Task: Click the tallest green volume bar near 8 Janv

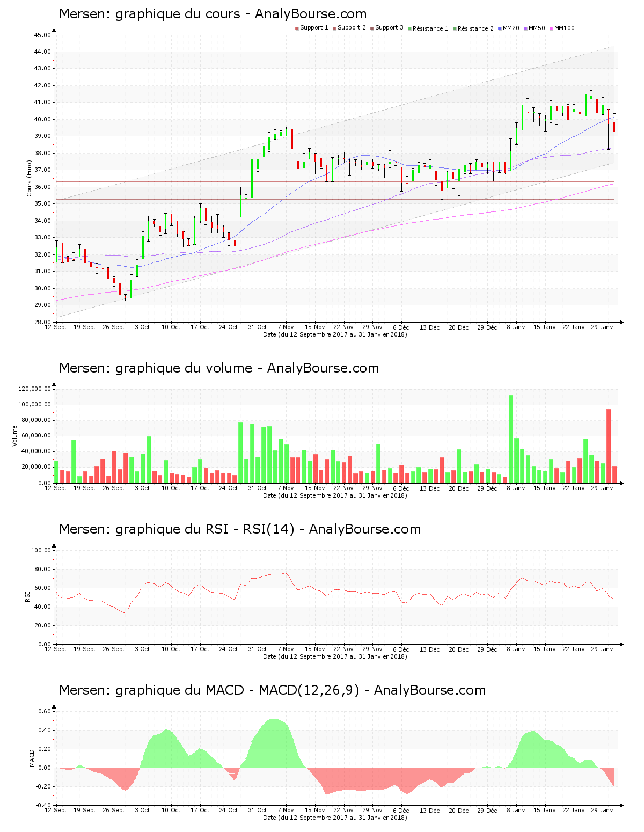Action: click(511, 439)
